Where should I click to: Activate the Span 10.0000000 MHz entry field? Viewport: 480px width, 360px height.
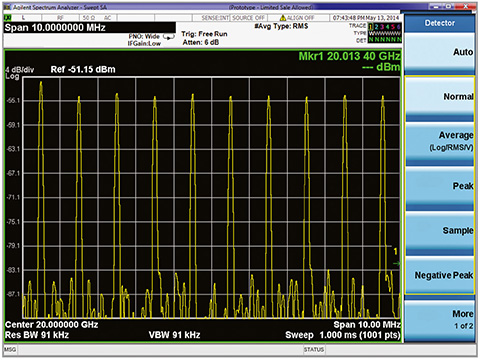click(90, 28)
